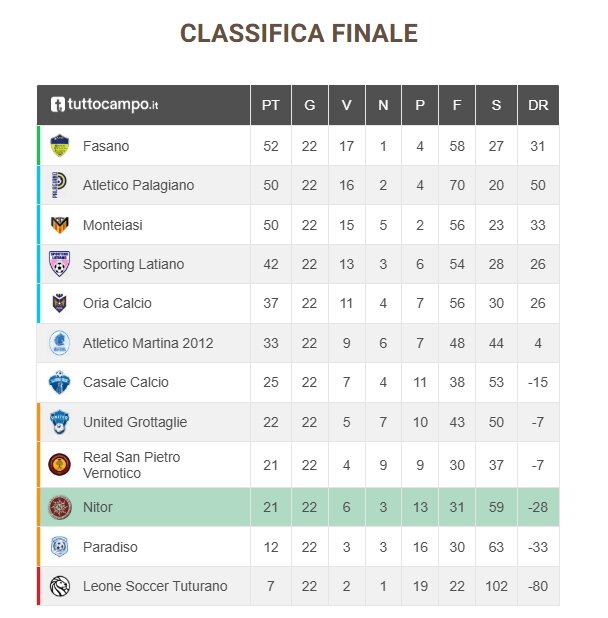The height and width of the screenshot is (618, 608).
Task: Click the Leone Soccer Tuturano lion logo
Action: (x=59, y=586)
